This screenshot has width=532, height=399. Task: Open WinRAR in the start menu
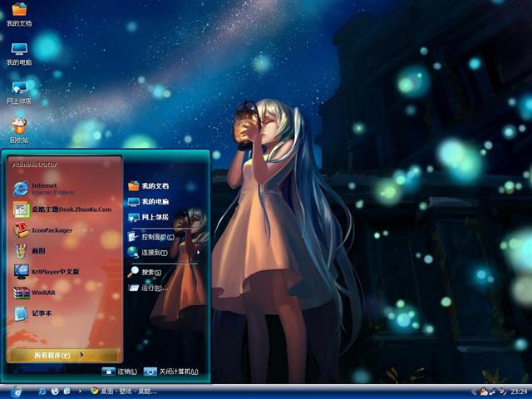(x=42, y=293)
